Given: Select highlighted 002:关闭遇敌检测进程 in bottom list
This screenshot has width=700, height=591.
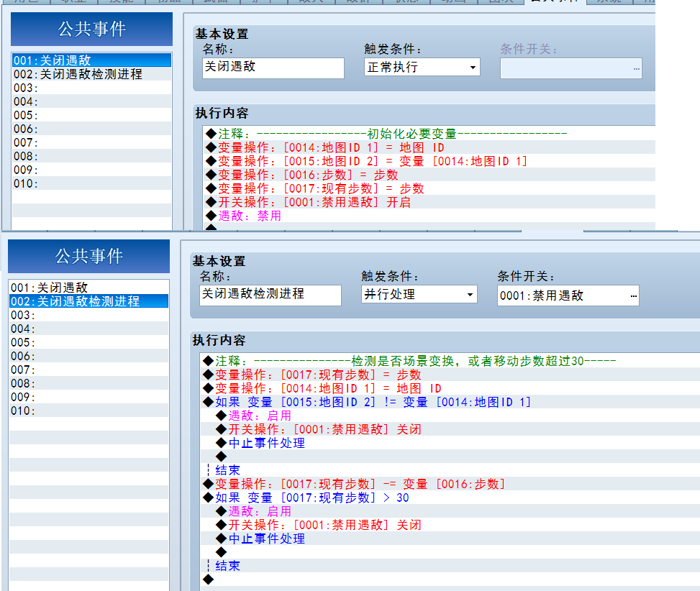Looking at the screenshot, I should click(x=88, y=301).
